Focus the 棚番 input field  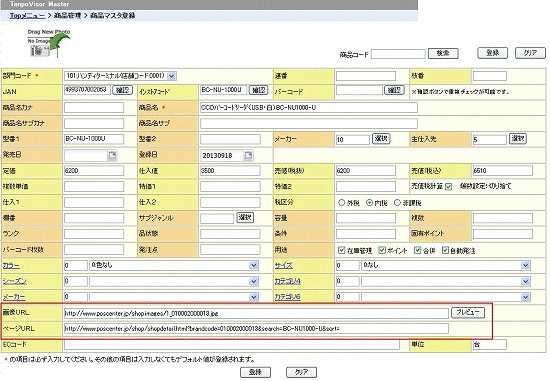tap(94, 218)
